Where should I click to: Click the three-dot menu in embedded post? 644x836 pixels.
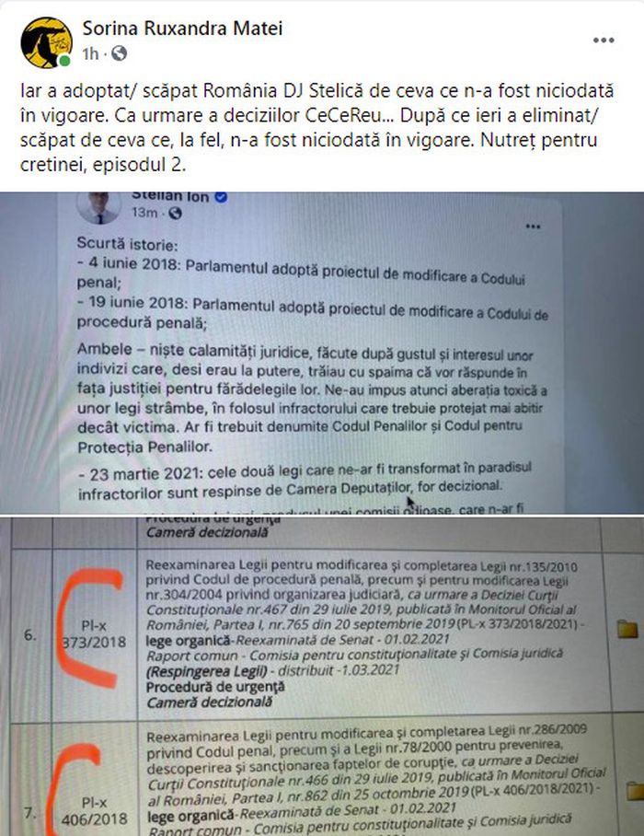[533, 226]
